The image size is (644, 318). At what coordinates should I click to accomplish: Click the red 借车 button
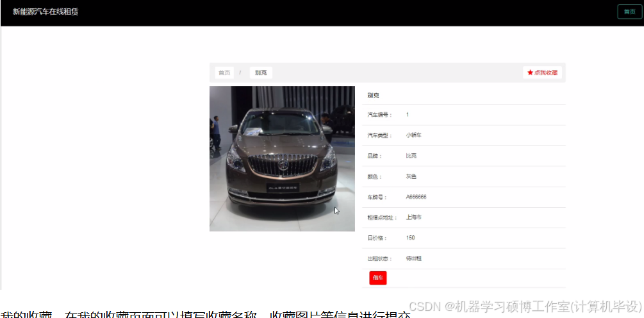378,278
